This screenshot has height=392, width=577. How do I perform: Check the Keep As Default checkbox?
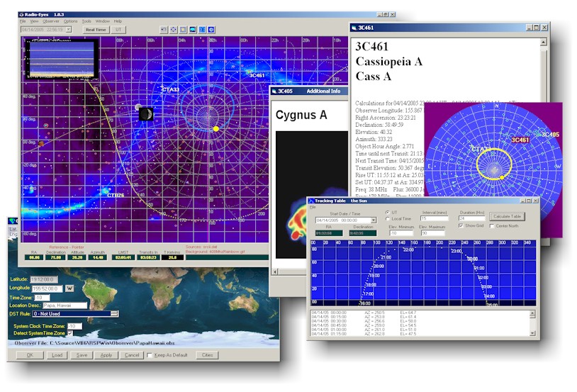pos(150,355)
